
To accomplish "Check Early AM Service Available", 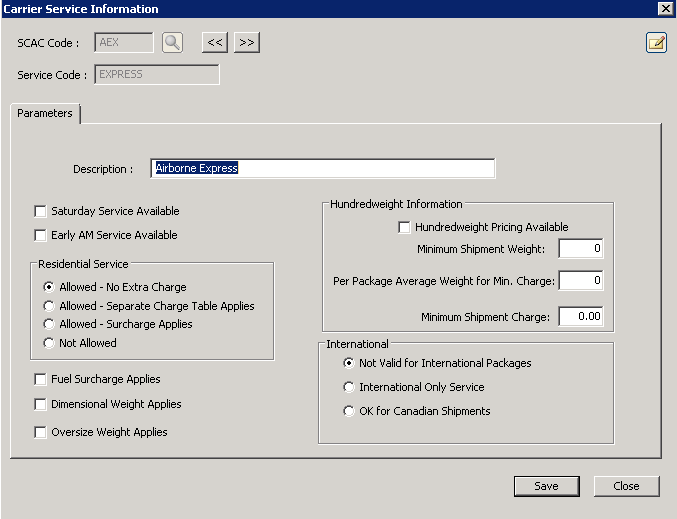I will (x=41, y=235).
